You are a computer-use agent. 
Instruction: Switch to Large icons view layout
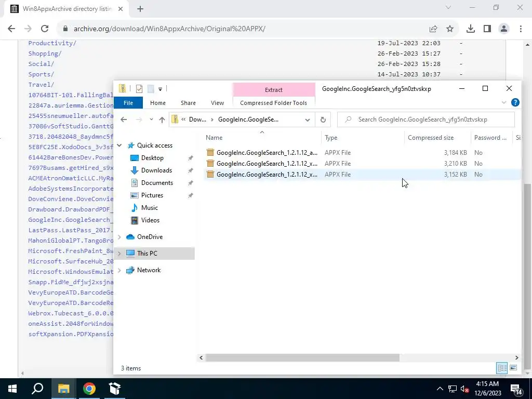point(513,368)
